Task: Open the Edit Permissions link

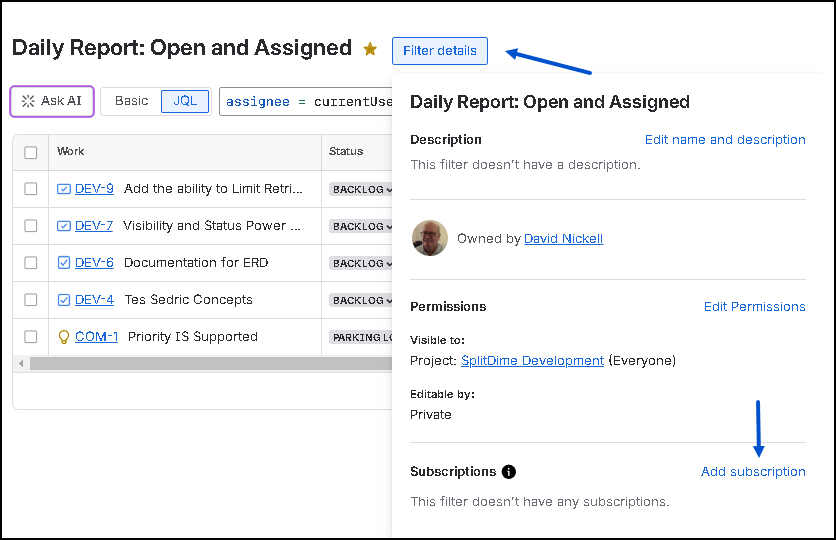Action: [754, 307]
